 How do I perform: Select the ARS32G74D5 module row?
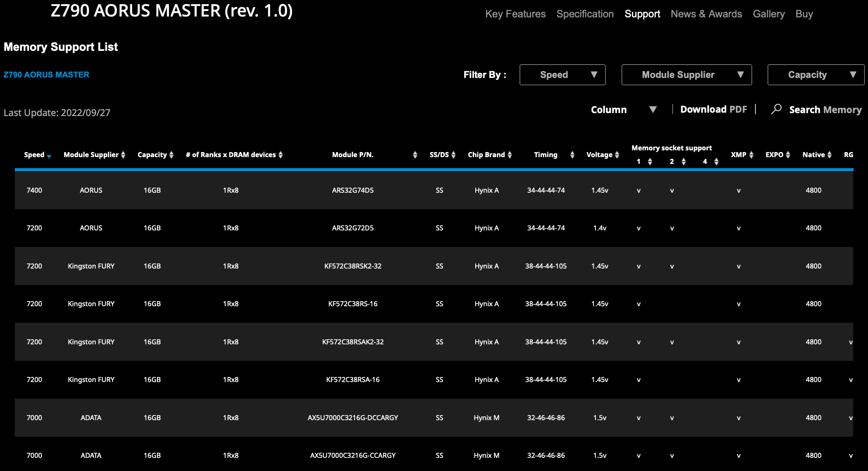click(352, 190)
